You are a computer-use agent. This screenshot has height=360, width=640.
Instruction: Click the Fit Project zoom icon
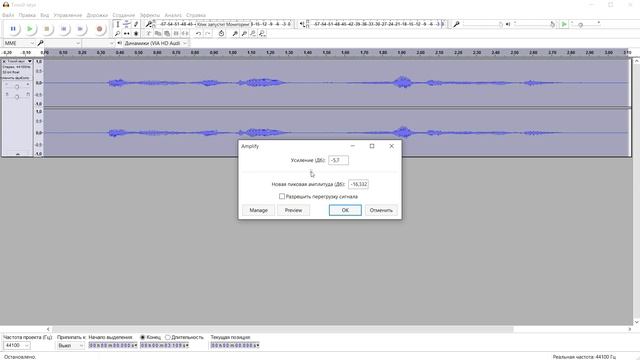pos(262,33)
